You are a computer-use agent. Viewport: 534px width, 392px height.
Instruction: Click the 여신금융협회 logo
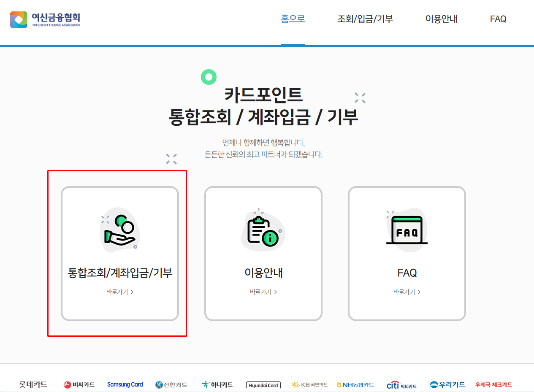(45, 19)
